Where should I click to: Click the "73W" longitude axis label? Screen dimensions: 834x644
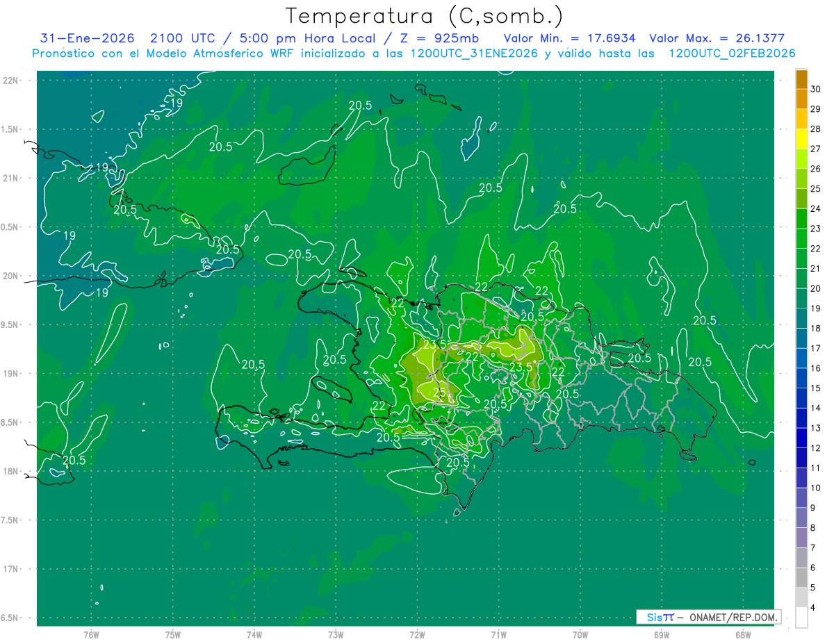point(336,634)
